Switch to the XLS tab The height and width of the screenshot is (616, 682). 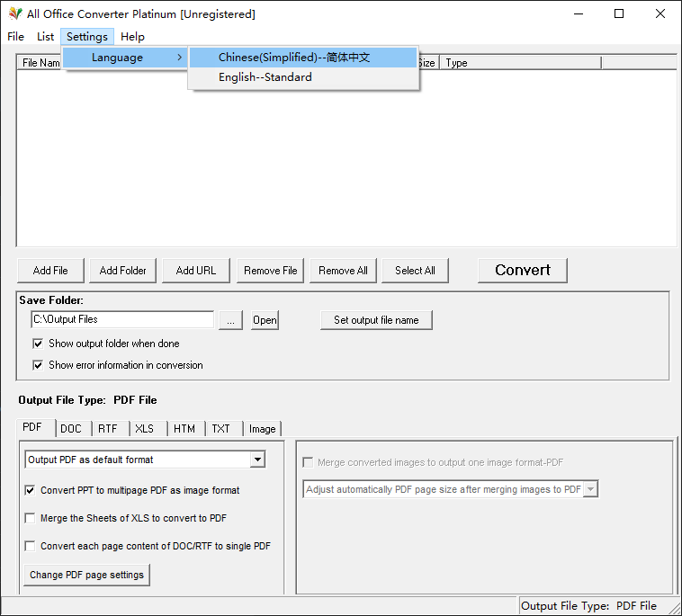pos(148,429)
